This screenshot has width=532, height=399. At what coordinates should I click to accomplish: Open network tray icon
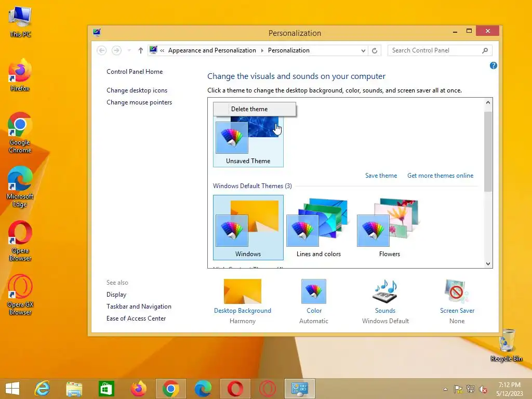(471, 389)
